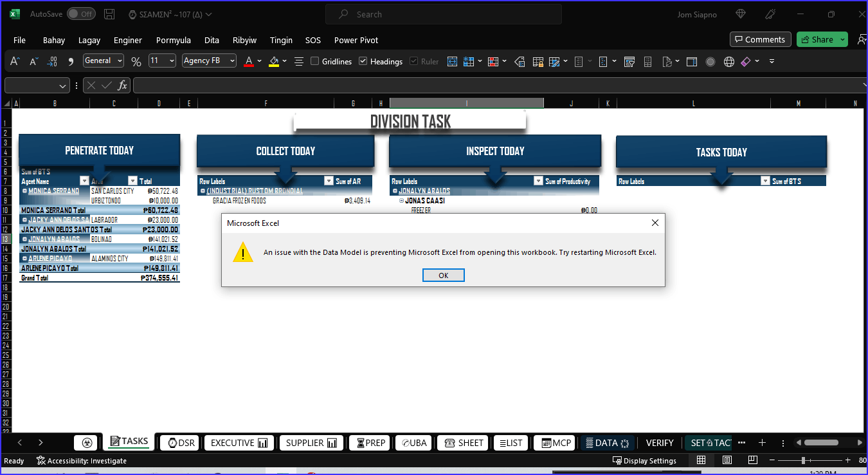This screenshot has height=475, width=868.
Task: Switch to the EXECUTIVE sheet tab
Action: (x=239, y=443)
